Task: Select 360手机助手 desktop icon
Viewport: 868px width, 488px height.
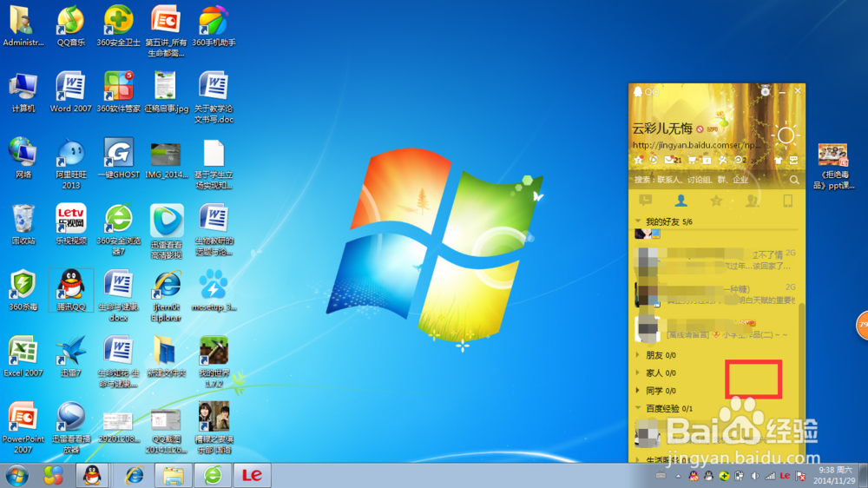Action: tap(214, 26)
